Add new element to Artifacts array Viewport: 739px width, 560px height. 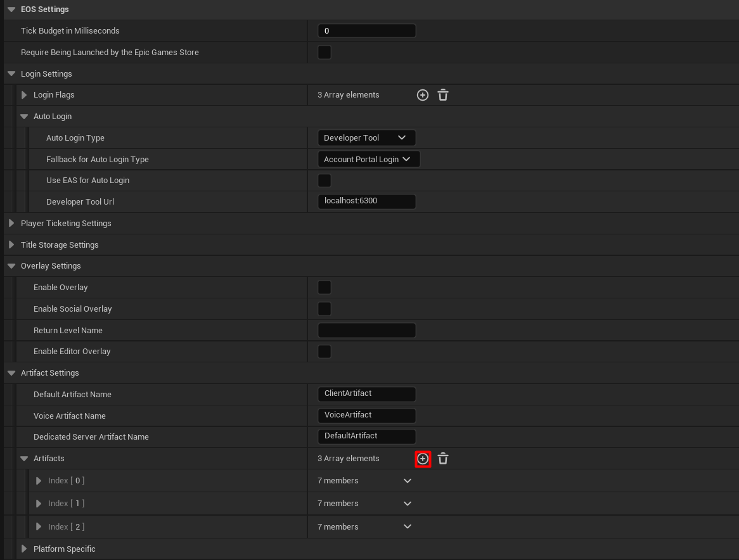pyautogui.click(x=423, y=459)
